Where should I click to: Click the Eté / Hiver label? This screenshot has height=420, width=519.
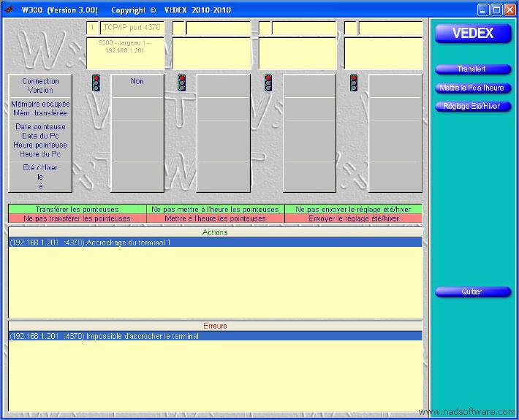(x=40, y=168)
